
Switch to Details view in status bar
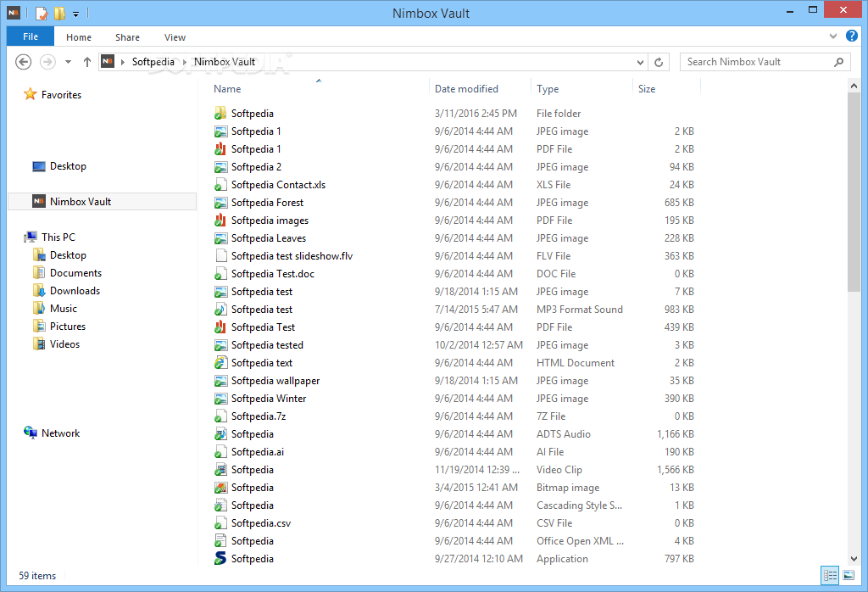830,575
